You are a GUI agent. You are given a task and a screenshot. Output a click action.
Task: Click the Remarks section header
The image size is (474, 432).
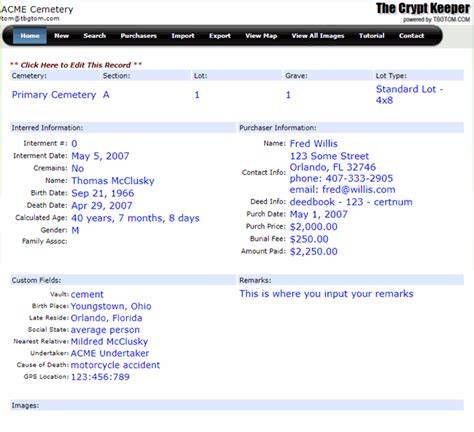[x=351, y=280]
